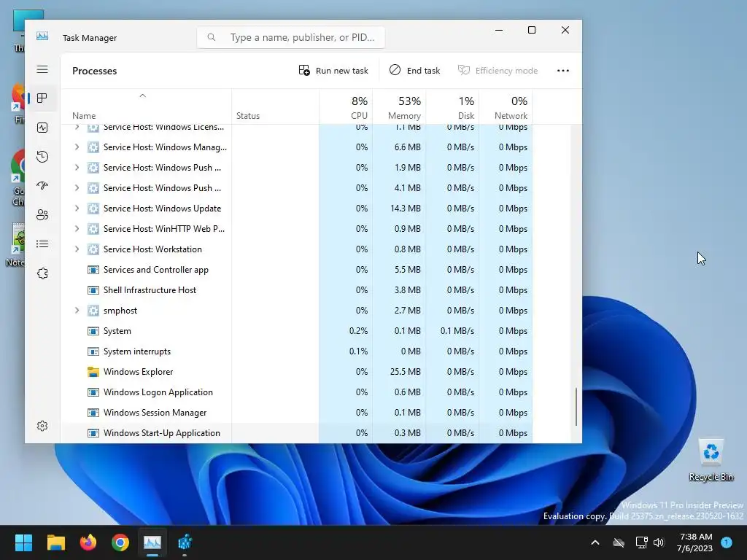
Task: Click the network icon in system tray
Action: click(x=641, y=542)
